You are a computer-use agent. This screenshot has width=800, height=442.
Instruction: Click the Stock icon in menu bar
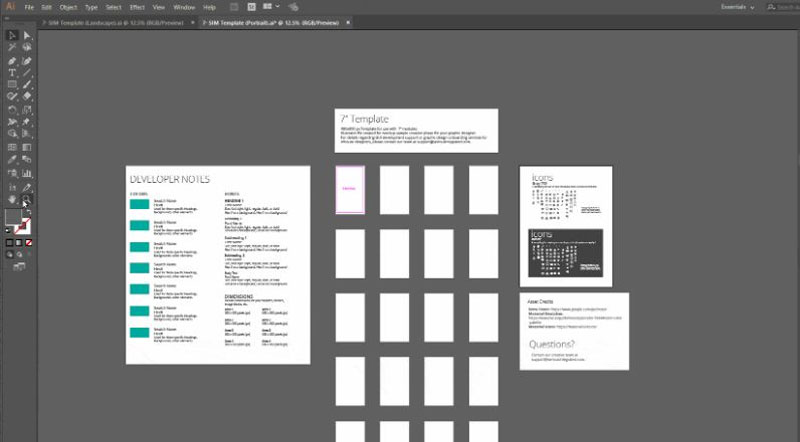click(252, 7)
